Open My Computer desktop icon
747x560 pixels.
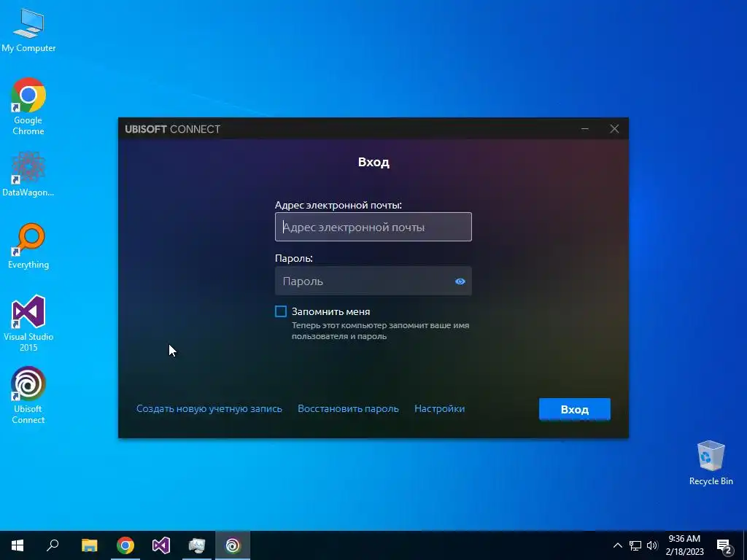tap(28, 30)
